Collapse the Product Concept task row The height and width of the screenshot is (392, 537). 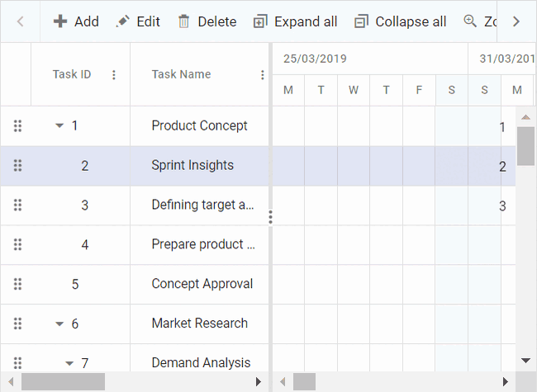[59, 126]
